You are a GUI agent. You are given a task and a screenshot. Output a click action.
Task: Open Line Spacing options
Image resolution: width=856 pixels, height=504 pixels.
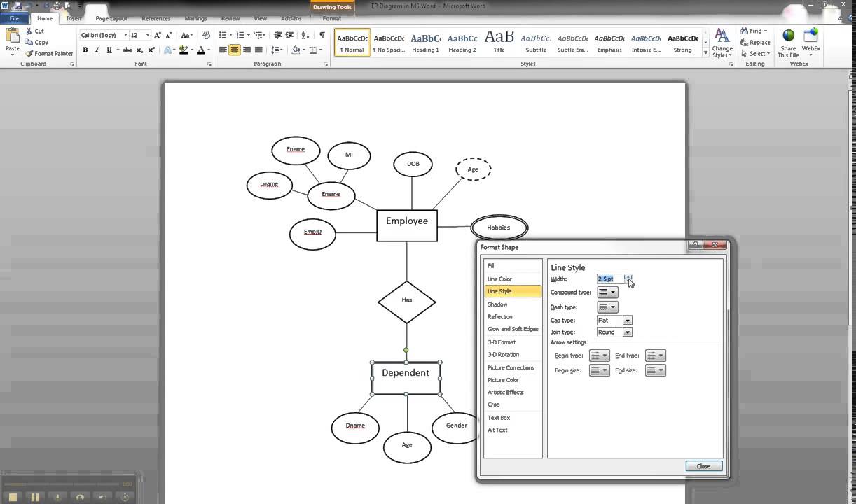point(275,50)
